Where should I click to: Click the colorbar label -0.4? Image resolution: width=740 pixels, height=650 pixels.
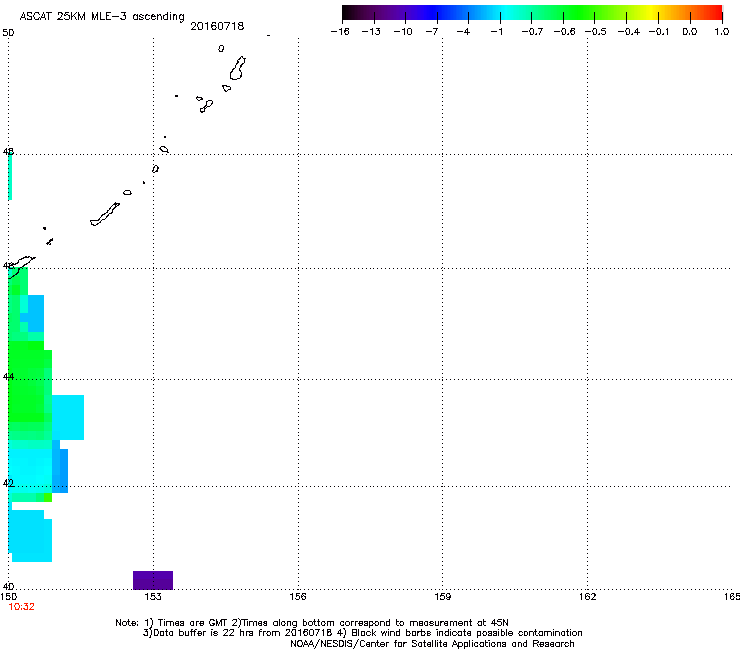(629, 32)
